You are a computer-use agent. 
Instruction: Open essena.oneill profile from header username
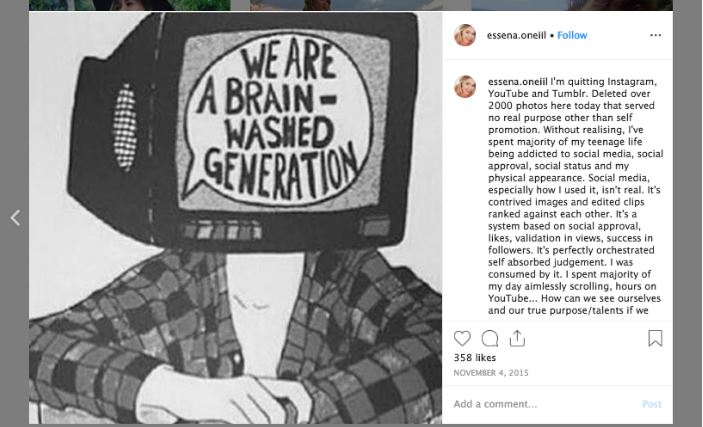(x=516, y=35)
